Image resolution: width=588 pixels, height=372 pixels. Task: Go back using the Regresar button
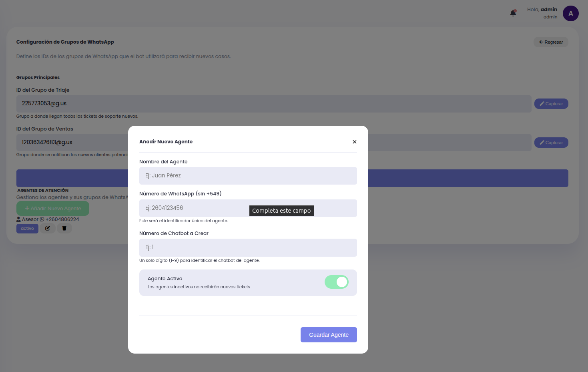[550, 42]
